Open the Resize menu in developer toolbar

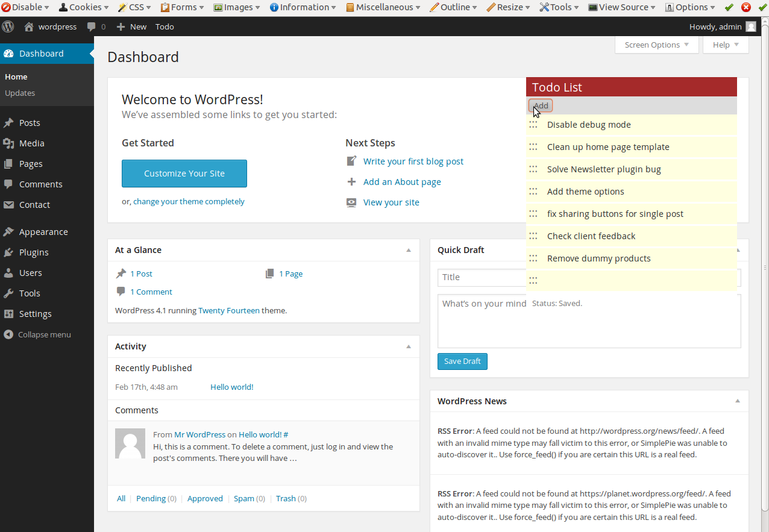[509, 7]
